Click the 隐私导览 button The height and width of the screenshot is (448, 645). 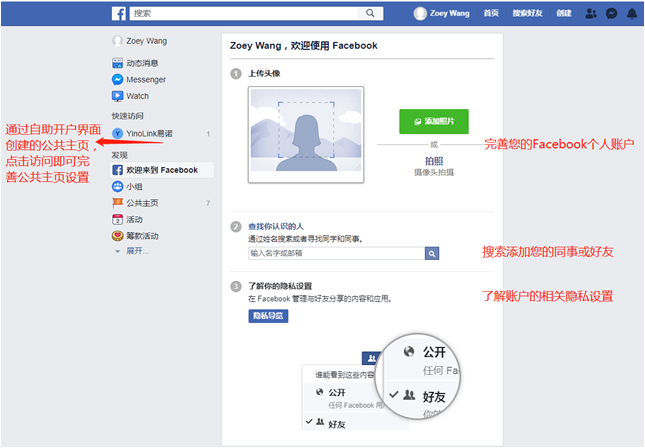tap(268, 316)
